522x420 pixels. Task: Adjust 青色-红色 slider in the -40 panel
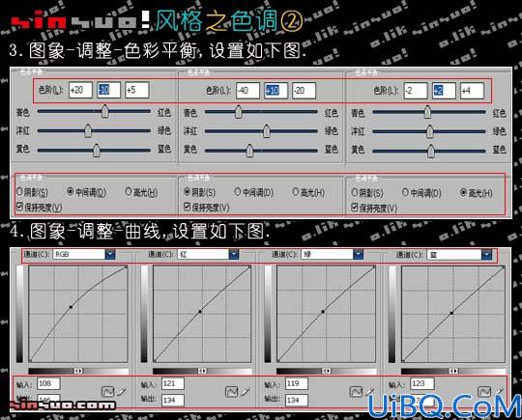tap(238, 112)
